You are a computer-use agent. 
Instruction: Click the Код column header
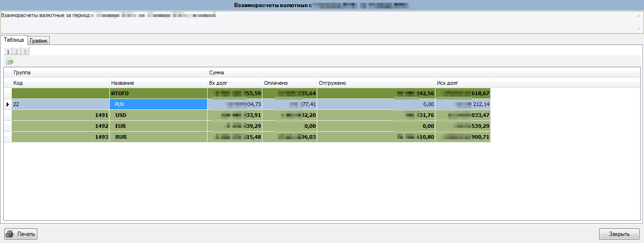[x=61, y=83]
